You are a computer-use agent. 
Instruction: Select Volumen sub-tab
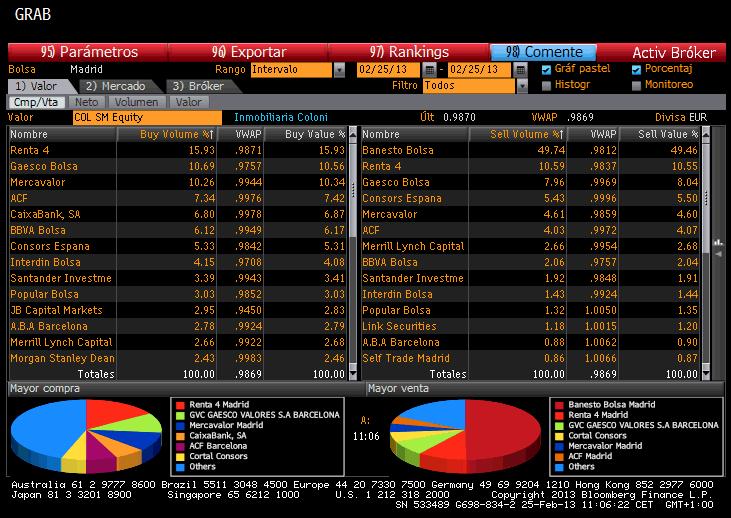[137, 102]
